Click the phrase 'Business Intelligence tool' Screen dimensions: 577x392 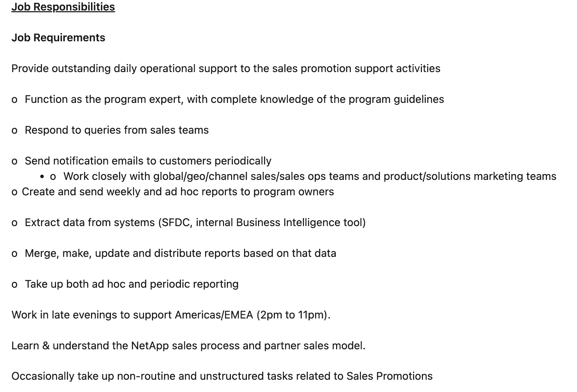coord(301,223)
